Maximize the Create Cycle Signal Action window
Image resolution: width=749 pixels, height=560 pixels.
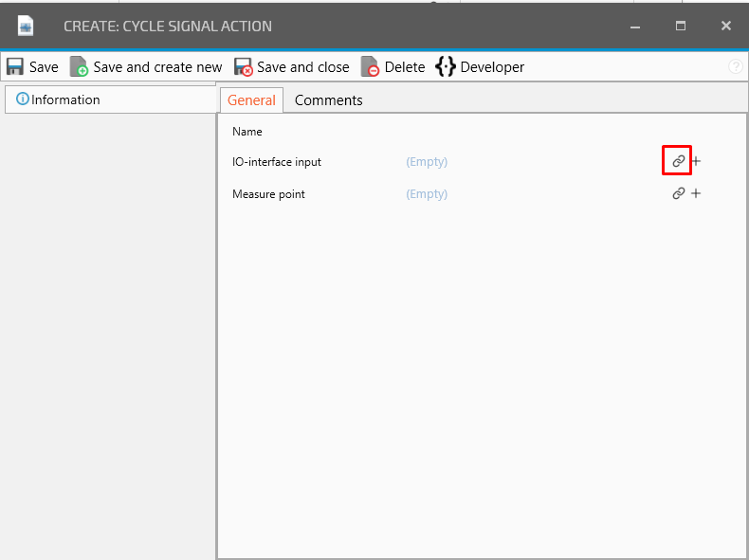(680, 27)
